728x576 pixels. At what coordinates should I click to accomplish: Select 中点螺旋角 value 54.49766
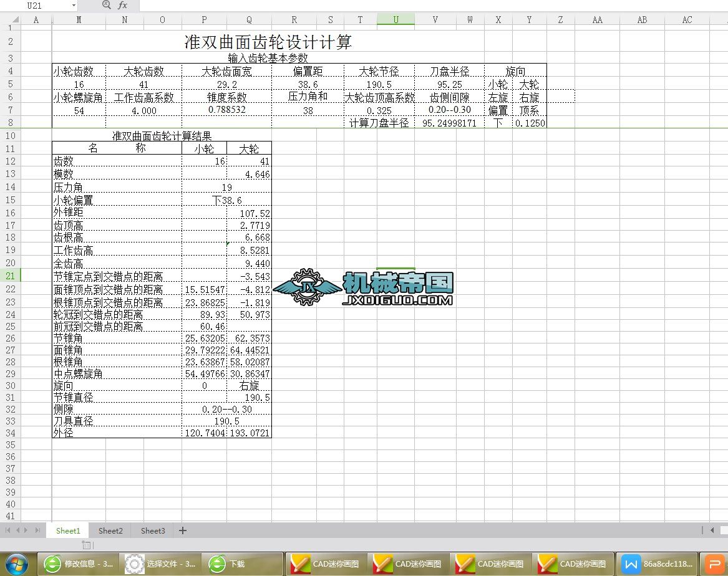tap(204, 374)
